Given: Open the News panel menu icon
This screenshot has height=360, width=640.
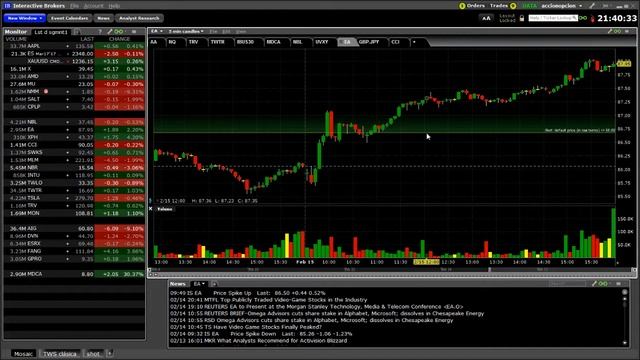Looking at the screenshot, I should [x=619, y=284].
